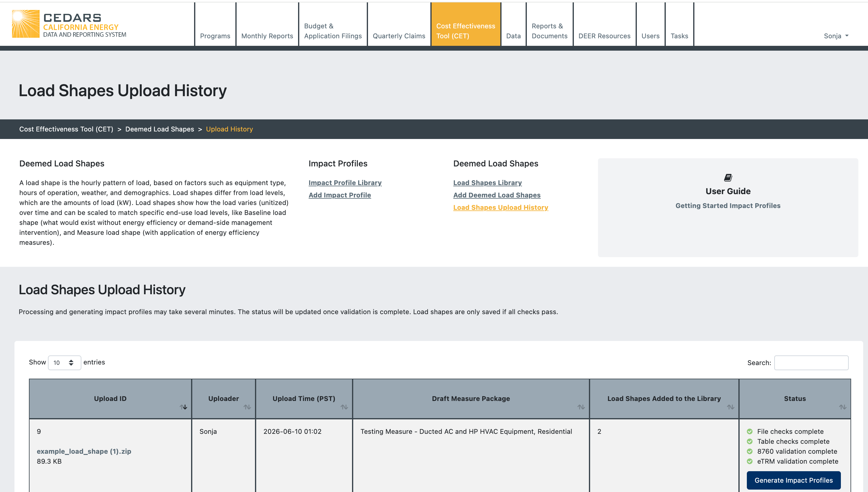Click the Generate Impact Profiles button
Screen dimensions: 868x492
tap(793, 480)
